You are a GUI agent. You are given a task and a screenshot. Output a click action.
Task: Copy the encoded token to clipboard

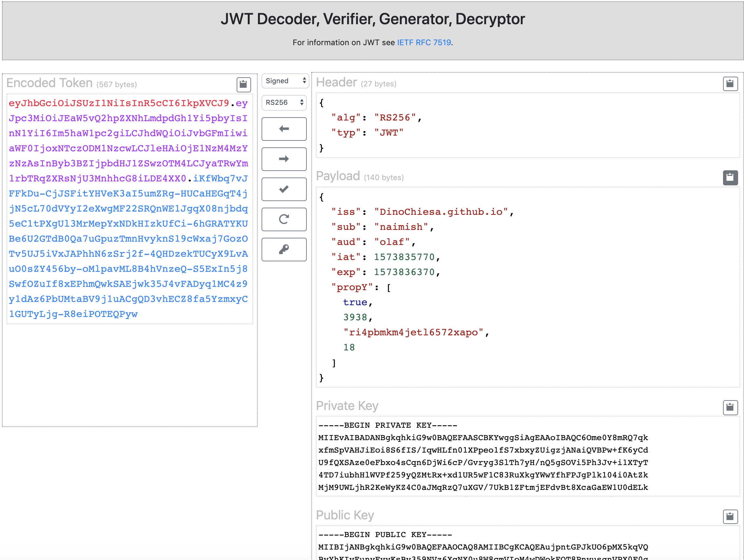(x=244, y=84)
